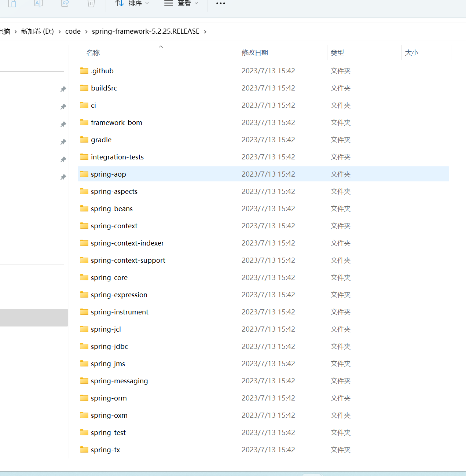466x476 pixels.
Task: Click the 大小 column header
Action: [411, 53]
